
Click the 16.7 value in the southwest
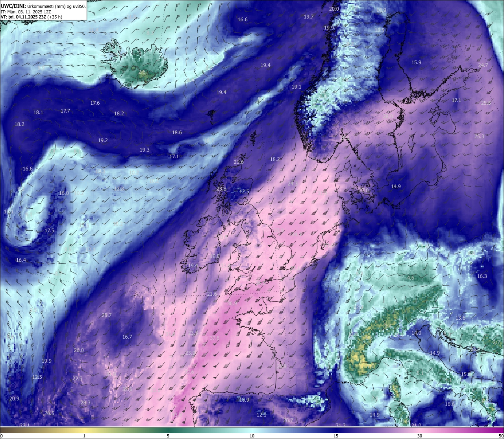tap(127, 337)
